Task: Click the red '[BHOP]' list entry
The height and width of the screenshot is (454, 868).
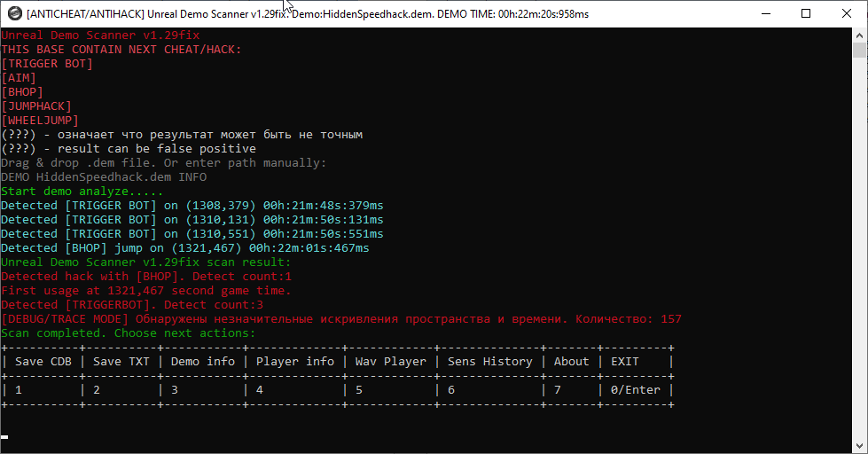Action: 22,92
